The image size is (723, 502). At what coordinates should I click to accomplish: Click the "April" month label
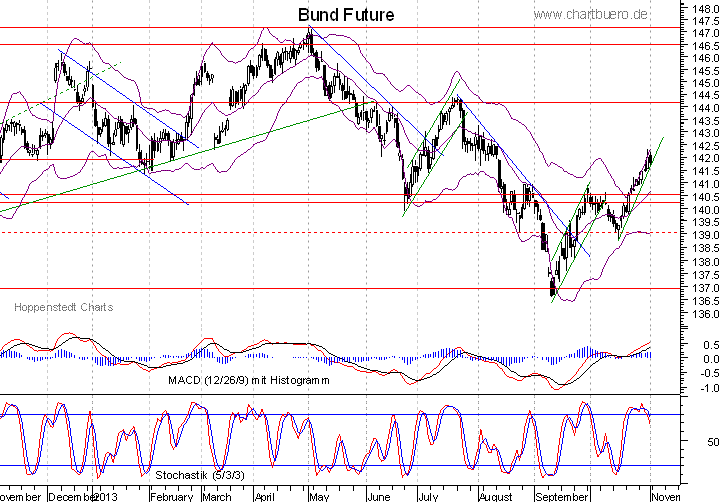[265, 497]
